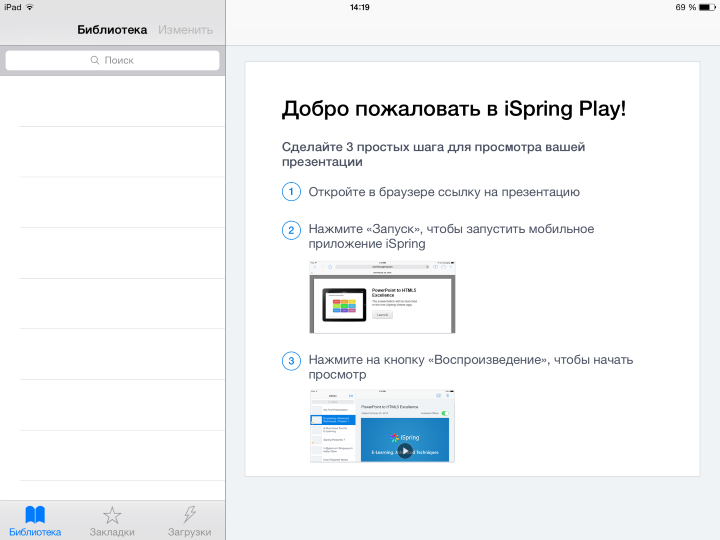Focus the Поиск search field
This screenshot has height=540, width=720.
click(x=112, y=60)
